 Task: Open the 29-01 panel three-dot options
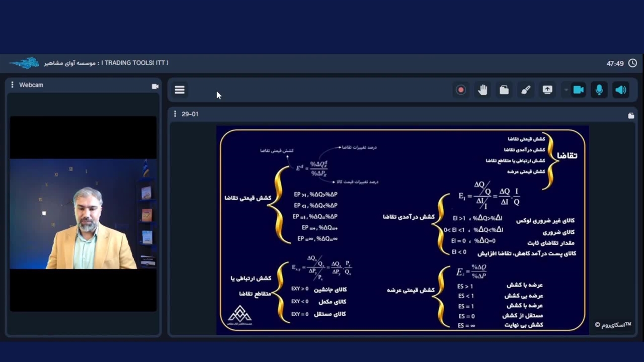click(175, 114)
